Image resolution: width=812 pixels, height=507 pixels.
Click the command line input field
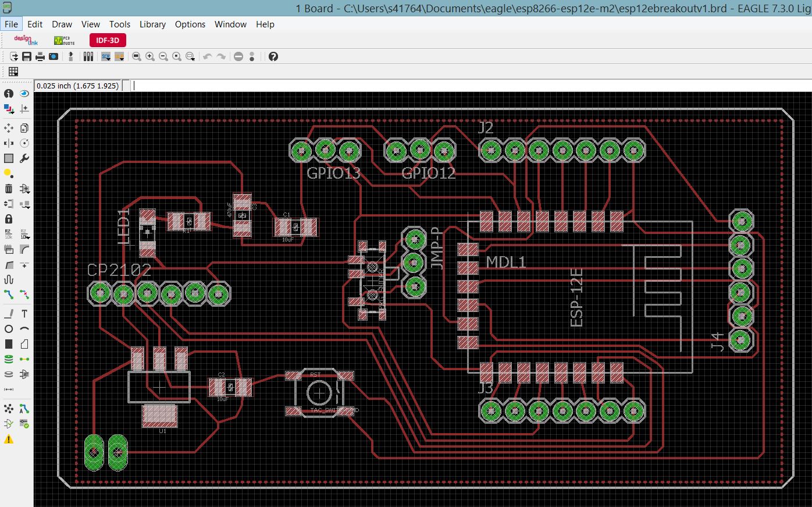tap(470, 86)
